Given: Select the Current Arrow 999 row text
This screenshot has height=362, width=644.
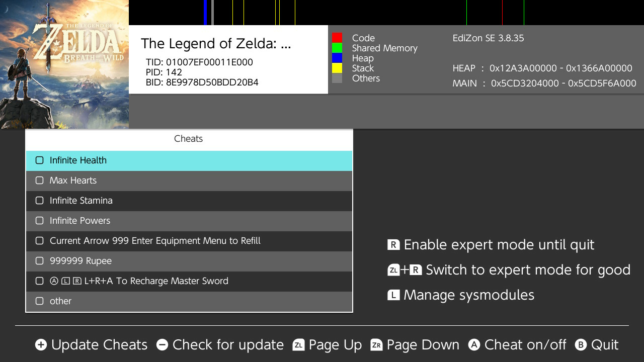Looking at the screenshot, I should 155,241.
